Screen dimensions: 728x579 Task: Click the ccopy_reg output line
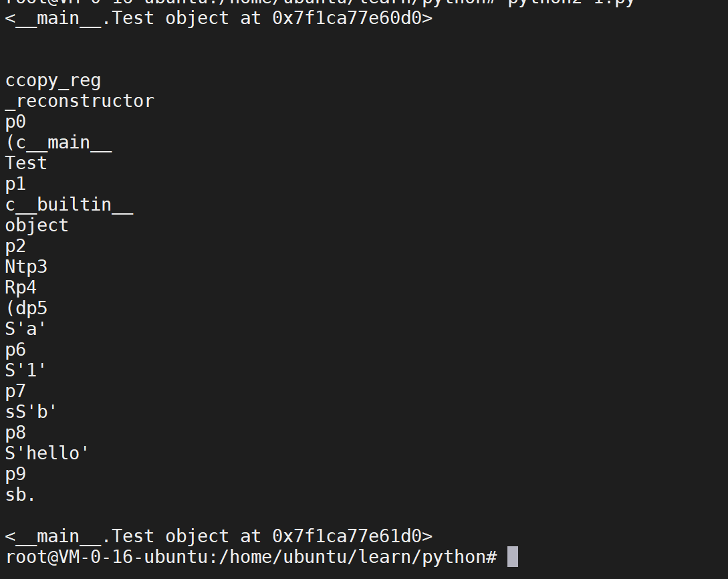[53, 81]
